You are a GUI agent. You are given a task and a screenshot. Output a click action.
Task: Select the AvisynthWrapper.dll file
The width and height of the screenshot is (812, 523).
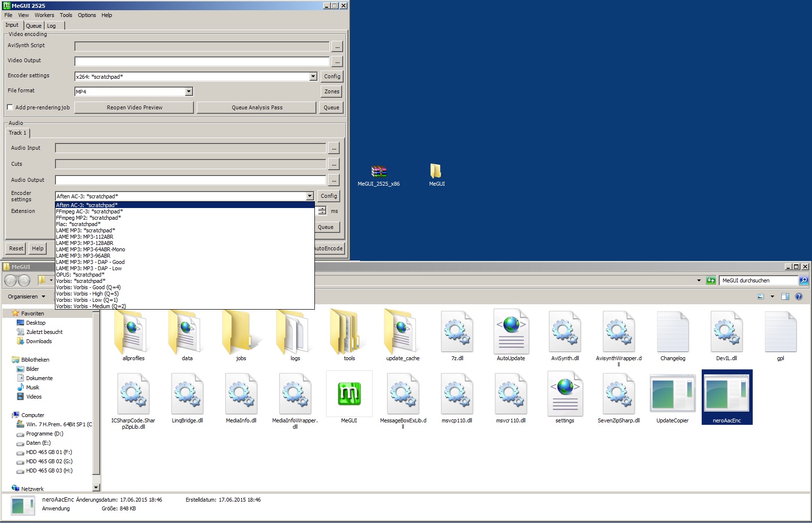pyautogui.click(x=619, y=338)
